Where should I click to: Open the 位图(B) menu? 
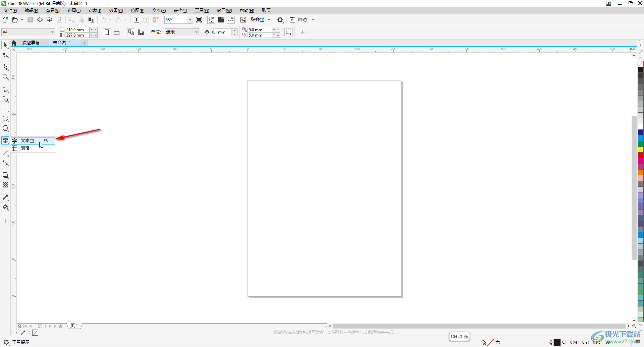[x=138, y=11]
